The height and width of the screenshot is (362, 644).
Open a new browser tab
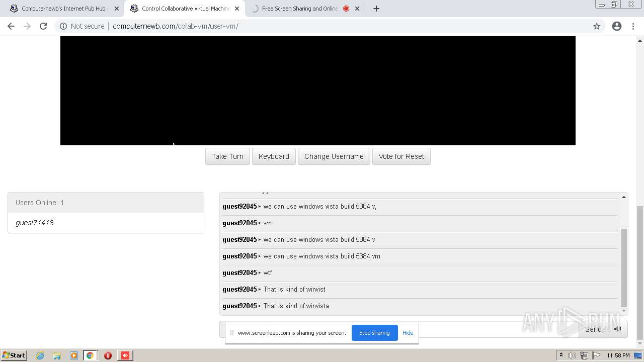376,9
